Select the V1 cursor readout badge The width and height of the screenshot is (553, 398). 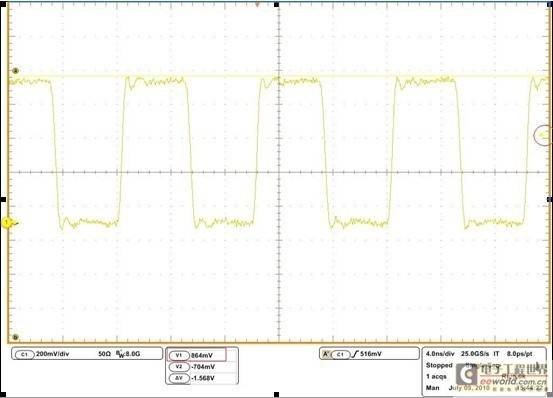click(179, 355)
